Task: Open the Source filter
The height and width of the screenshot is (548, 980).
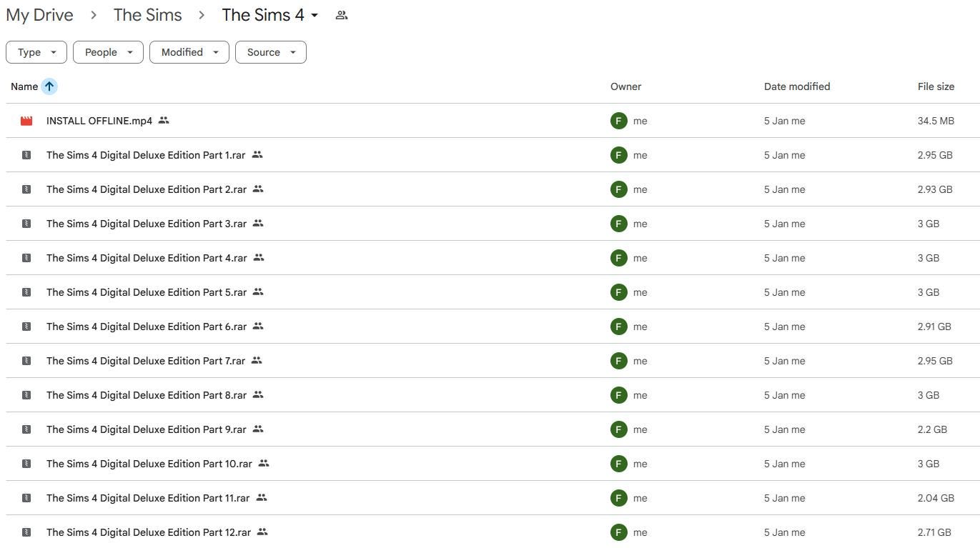Action: [x=270, y=51]
